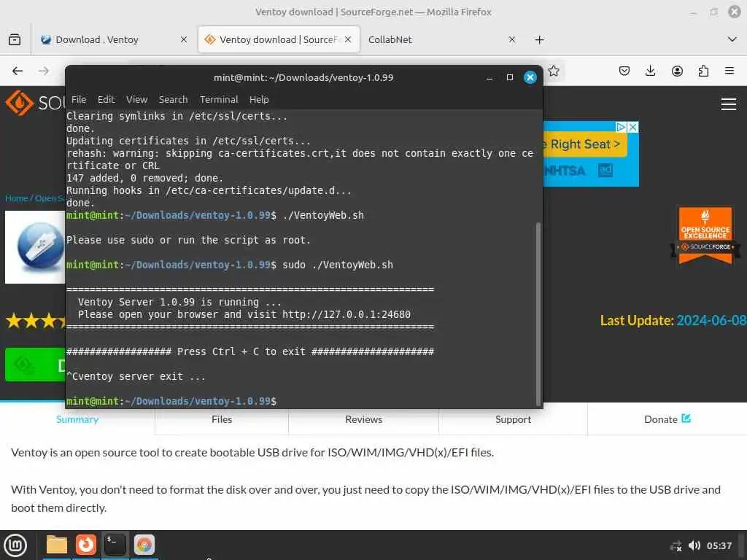Click the Firefox forward arrow
The image size is (747, 560).
point(44,71)
